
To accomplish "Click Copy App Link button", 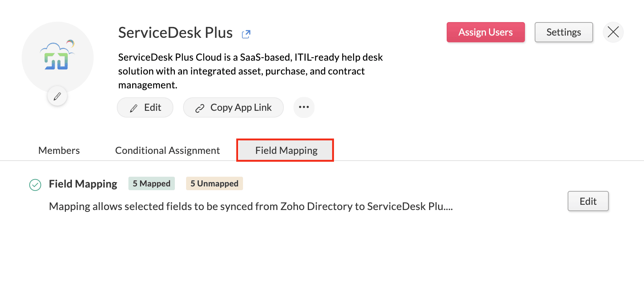I will click(233, 107).
